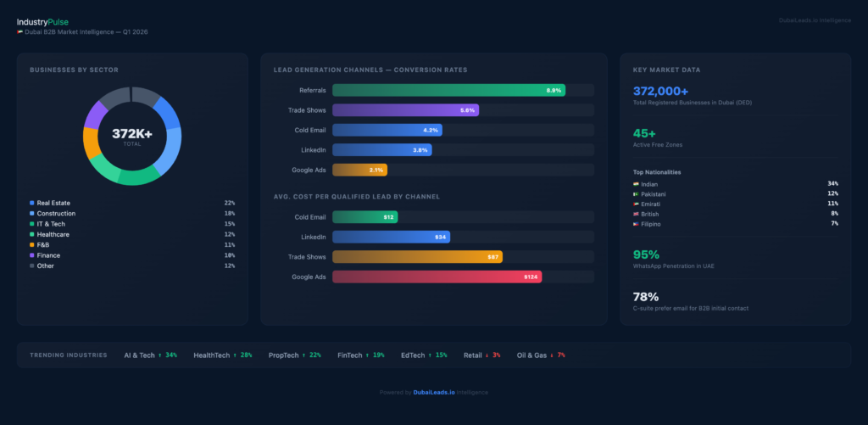Viewport: 868px width, 425px height.
Task: Select the Google Ads $124 cost bar
Action: [437, 277]
